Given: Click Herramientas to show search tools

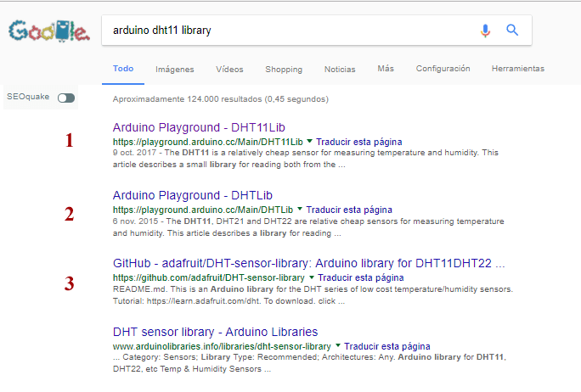Looking at the screenshot, I should click(517, 69).
